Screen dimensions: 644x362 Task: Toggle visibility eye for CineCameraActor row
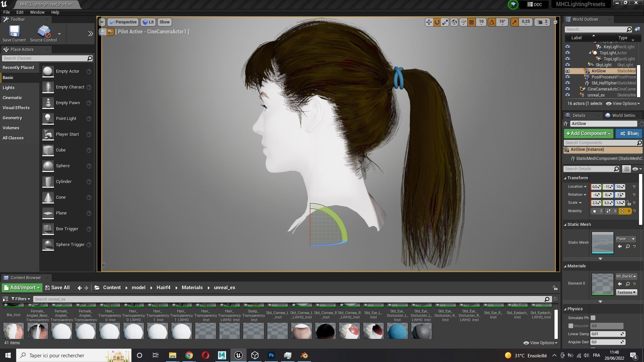point(568,89)
